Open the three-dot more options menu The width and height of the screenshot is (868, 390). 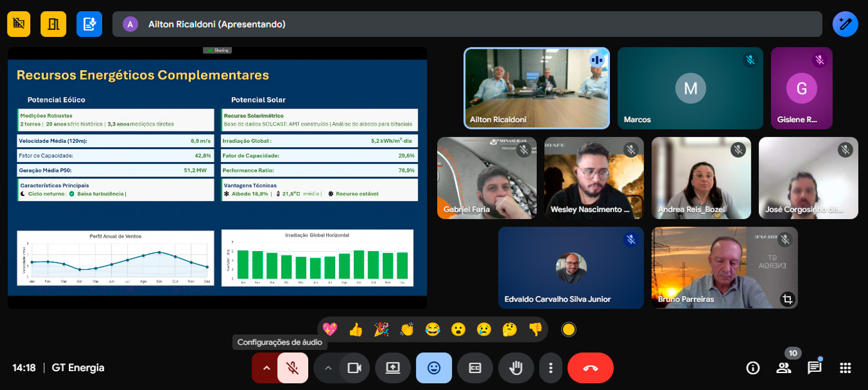point(550,368)
